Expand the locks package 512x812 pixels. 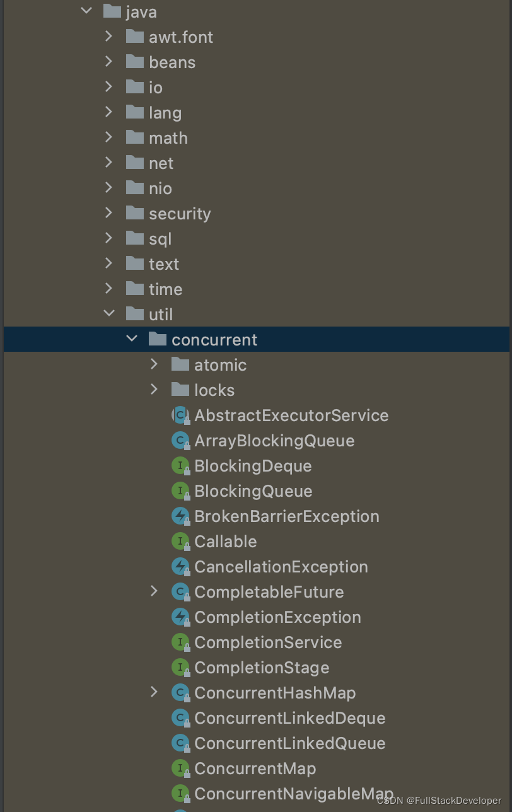(x=154, y=390)
